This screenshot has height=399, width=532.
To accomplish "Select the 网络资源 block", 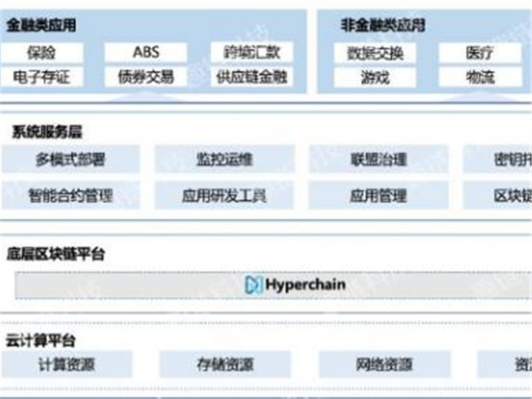I will 384,364.
